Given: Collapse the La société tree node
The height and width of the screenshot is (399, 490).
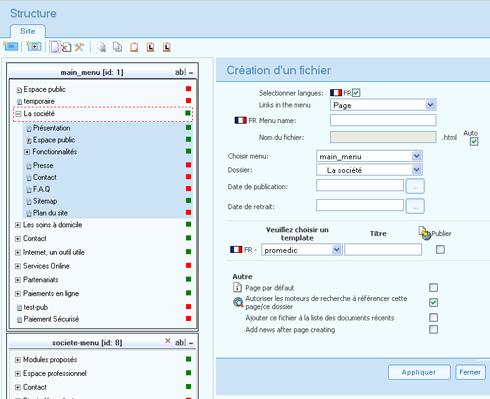Looking at the screenshot, I should [x=18, y=114].
